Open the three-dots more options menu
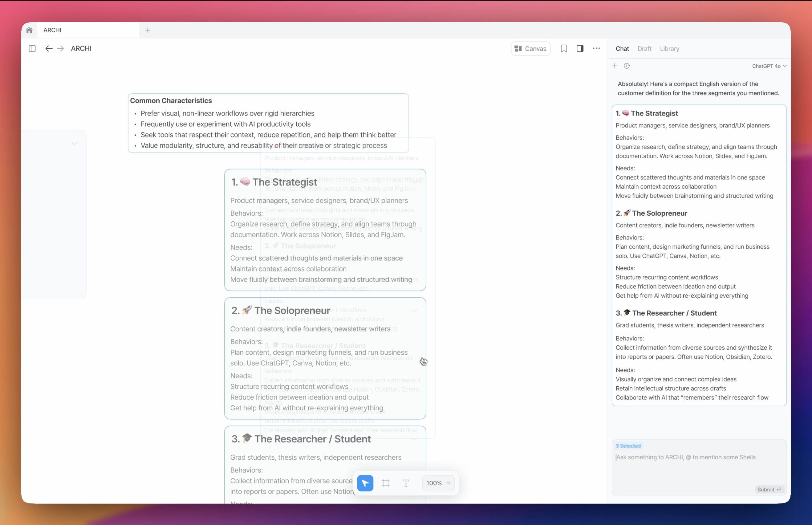This screenshot has height=525, width=812. pyautogui.click(x=596, y=48)
